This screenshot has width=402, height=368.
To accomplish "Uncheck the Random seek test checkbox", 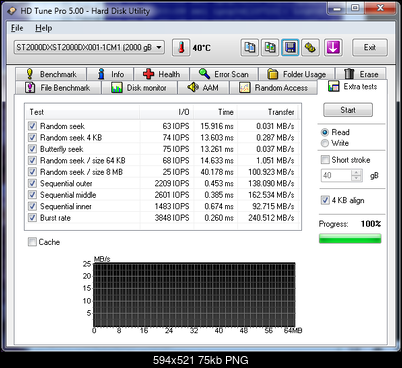I will click(x=32, y=126).
